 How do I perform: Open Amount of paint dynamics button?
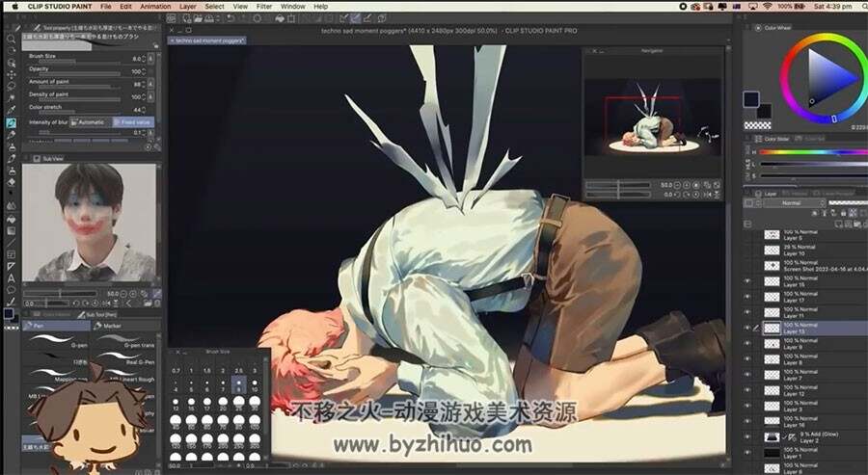point(151,85)
